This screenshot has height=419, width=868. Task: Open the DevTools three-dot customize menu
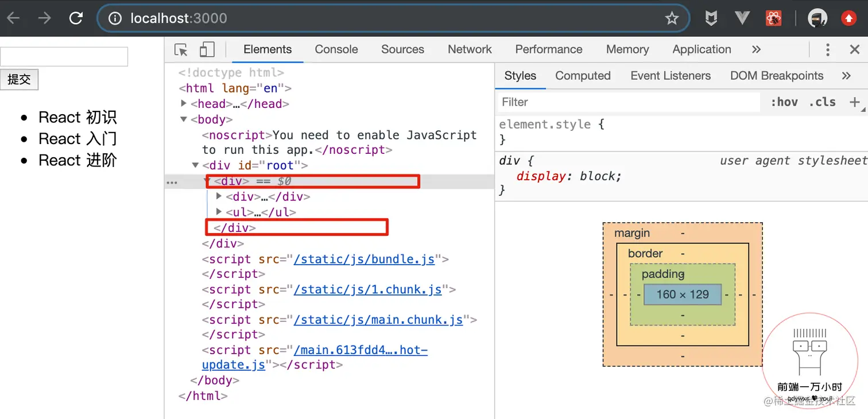coord(827,50)
